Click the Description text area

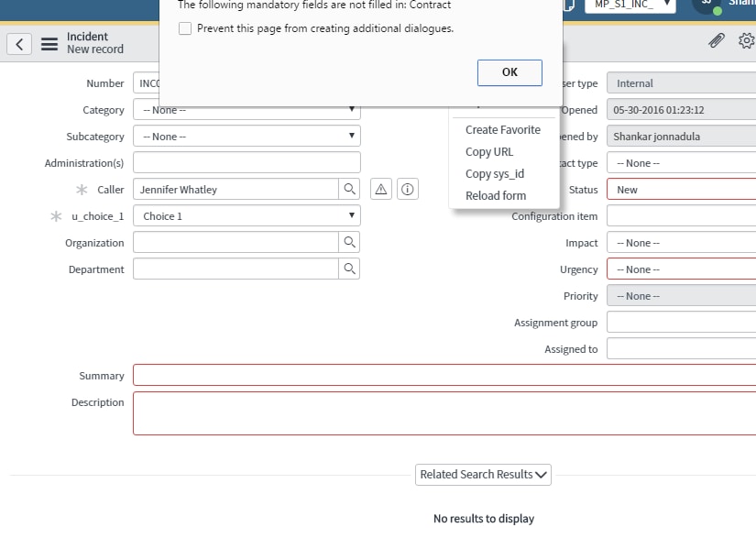444,413
